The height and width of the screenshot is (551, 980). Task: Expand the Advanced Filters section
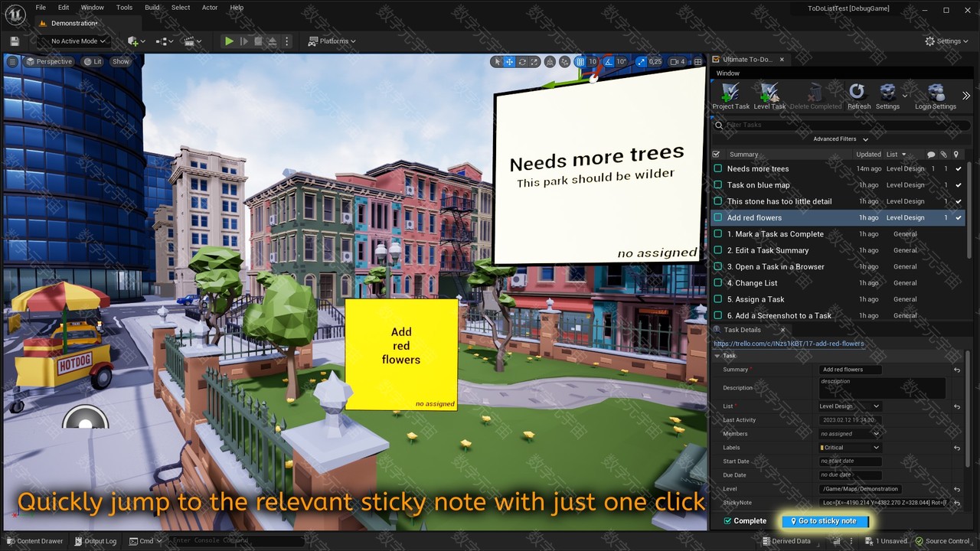click(840, 139)
